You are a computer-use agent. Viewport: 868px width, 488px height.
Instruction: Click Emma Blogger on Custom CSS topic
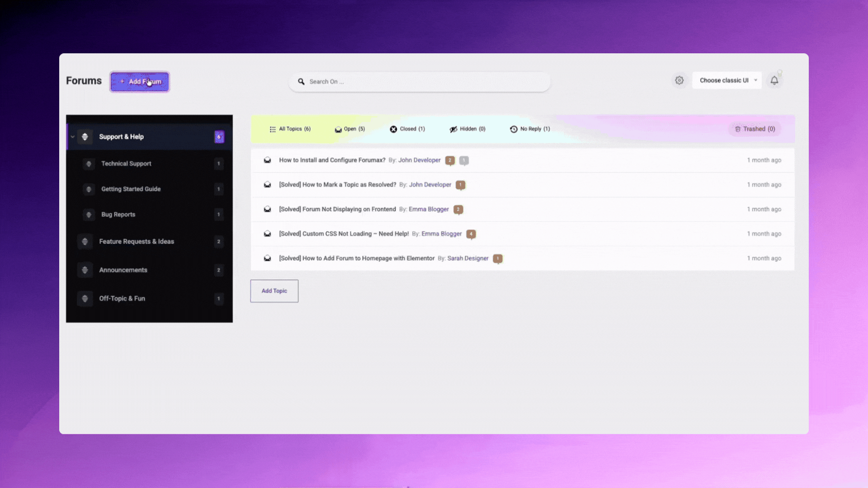click(442, 234)
